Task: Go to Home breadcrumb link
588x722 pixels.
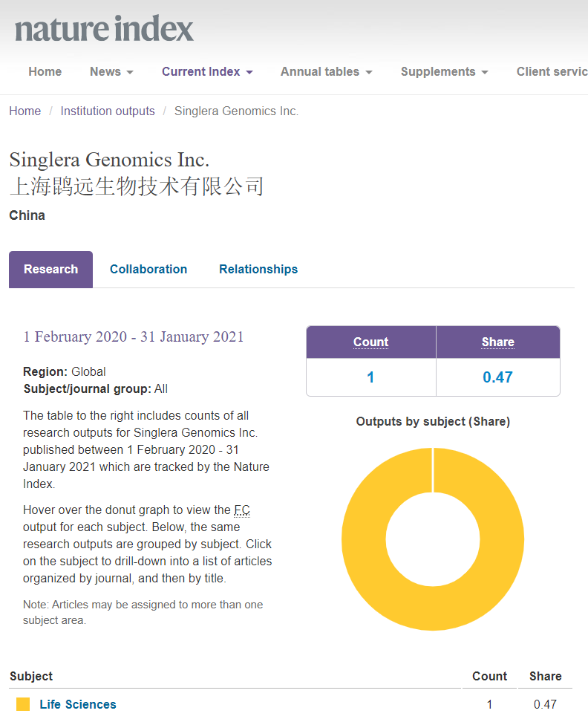Action: 24,111
